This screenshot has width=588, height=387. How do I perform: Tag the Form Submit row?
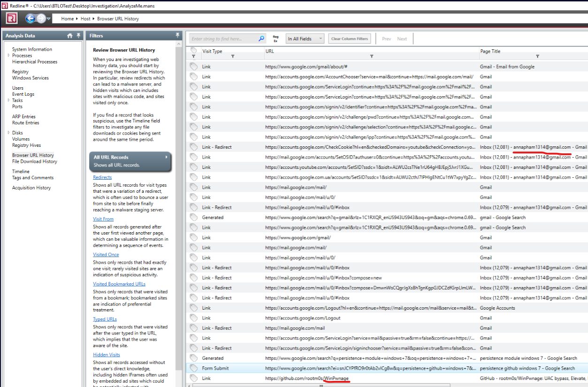[x=193, y=368]
